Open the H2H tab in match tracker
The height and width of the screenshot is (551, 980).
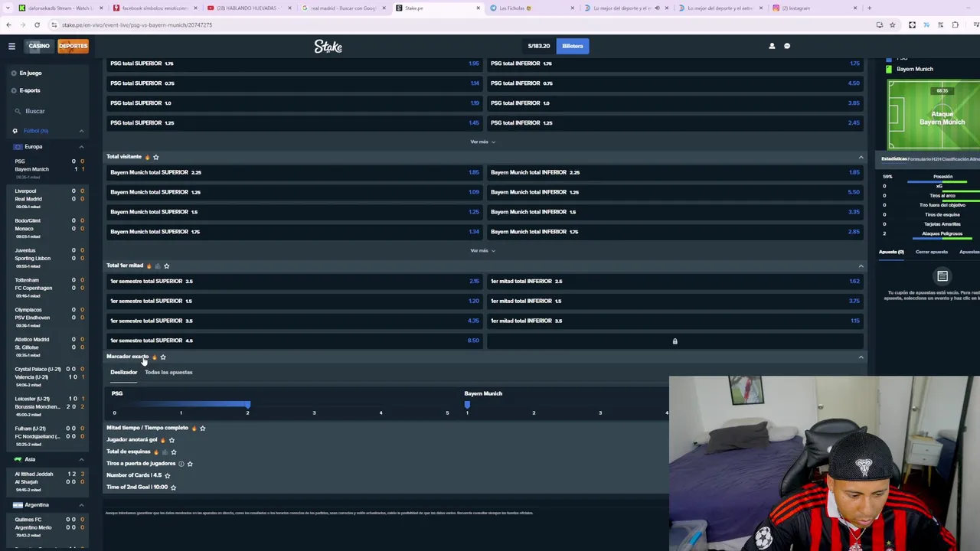click(936, 158)
